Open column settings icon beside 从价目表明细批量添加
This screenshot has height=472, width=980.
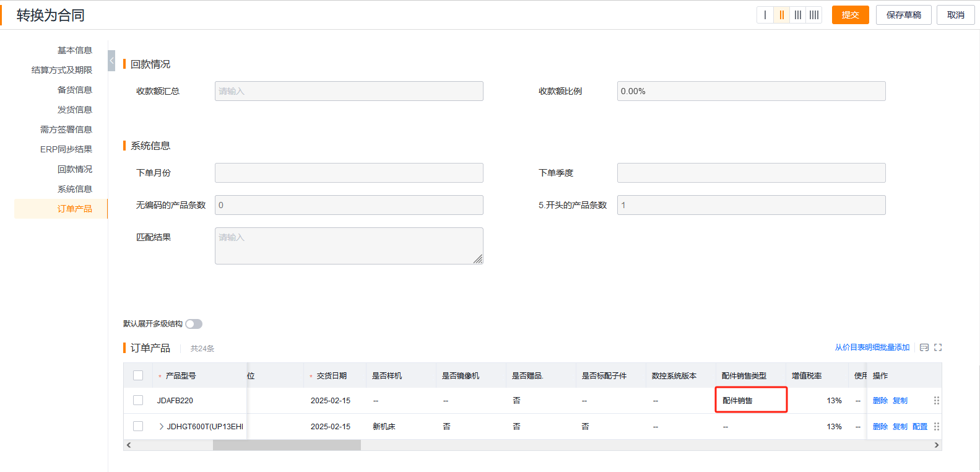(x=924, y=347)
